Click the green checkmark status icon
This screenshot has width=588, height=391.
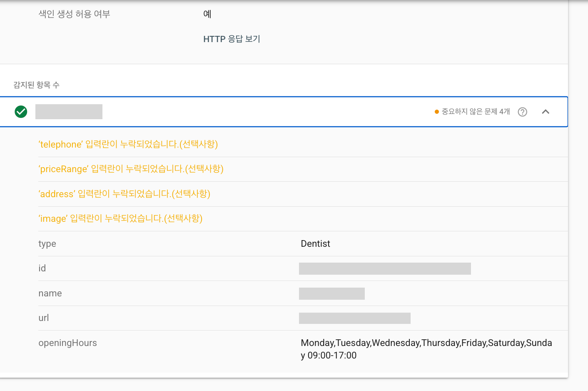[x=21, y=112]
